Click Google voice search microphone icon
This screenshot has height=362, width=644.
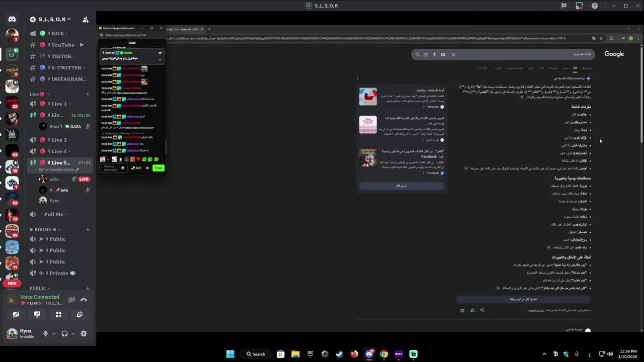pos(434,54)
